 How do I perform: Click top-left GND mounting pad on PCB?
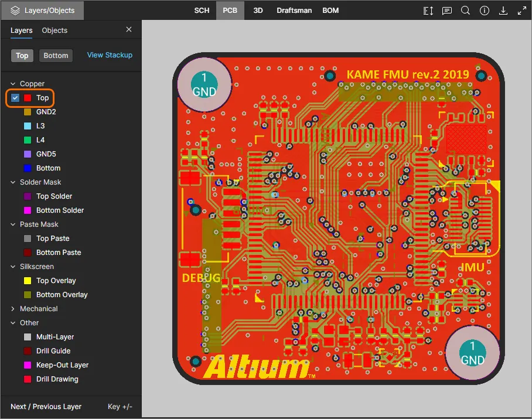pos(204,84)
